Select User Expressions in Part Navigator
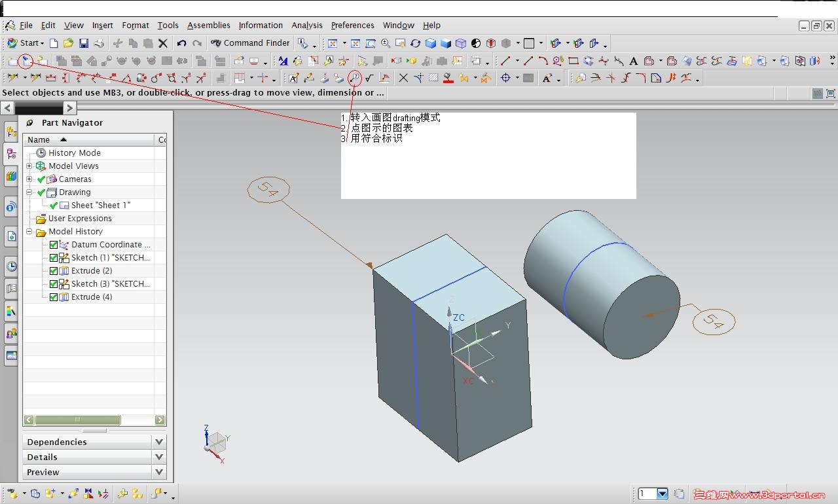This screenshot has height=504, width=838. 80,219
